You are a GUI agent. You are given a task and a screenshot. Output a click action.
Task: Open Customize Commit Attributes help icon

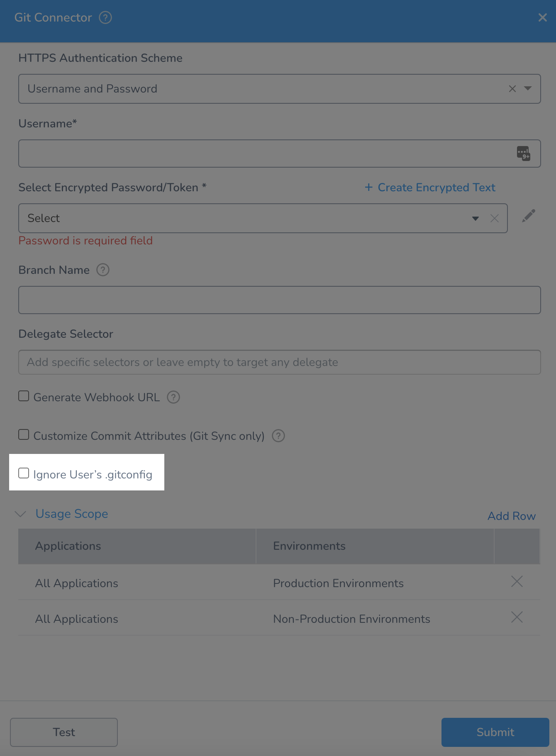(x=278, y=436)
